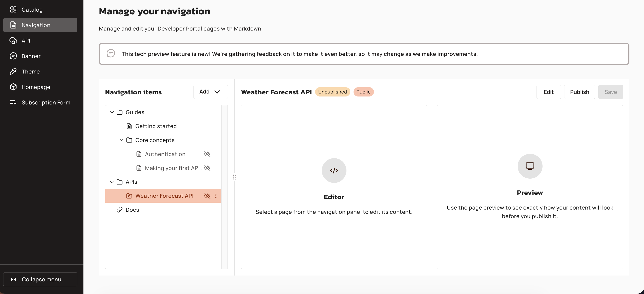The width and height of the screenshot is (644, 294).
Task: Toggle visibility of Weather Forecast API item
Action: [x=207, y=196]
